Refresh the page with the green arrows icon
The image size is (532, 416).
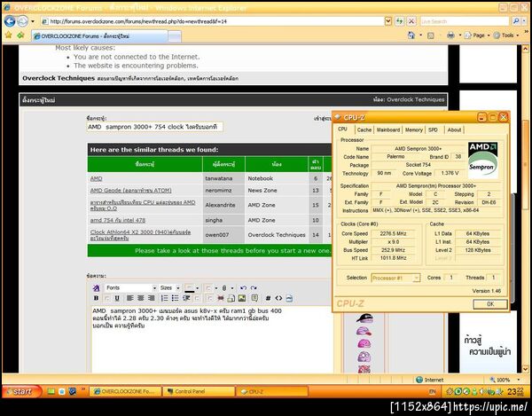coord(400,21)
